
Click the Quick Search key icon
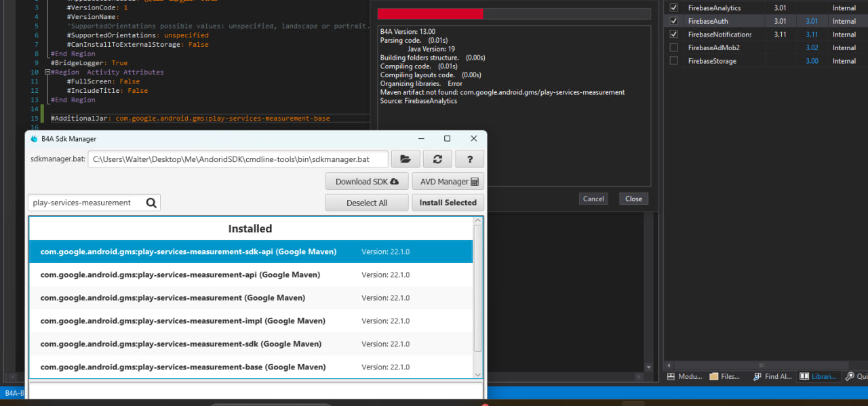tap(850, 376)
